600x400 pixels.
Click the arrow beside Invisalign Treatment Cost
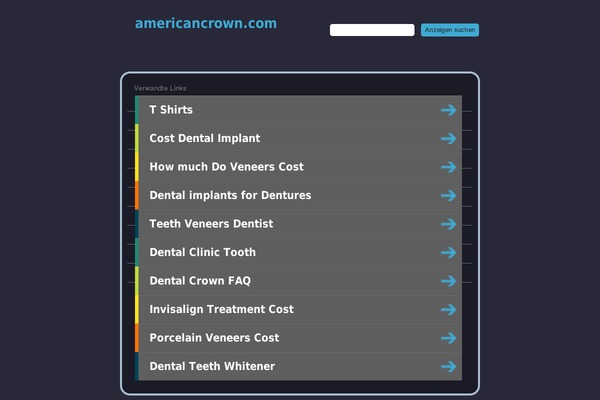[448, 309]
